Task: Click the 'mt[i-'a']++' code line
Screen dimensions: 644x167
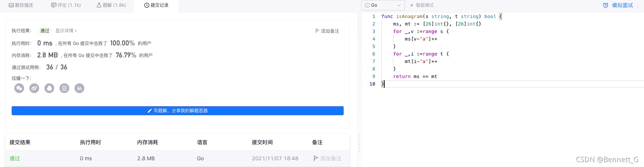Action: [421, 62]
